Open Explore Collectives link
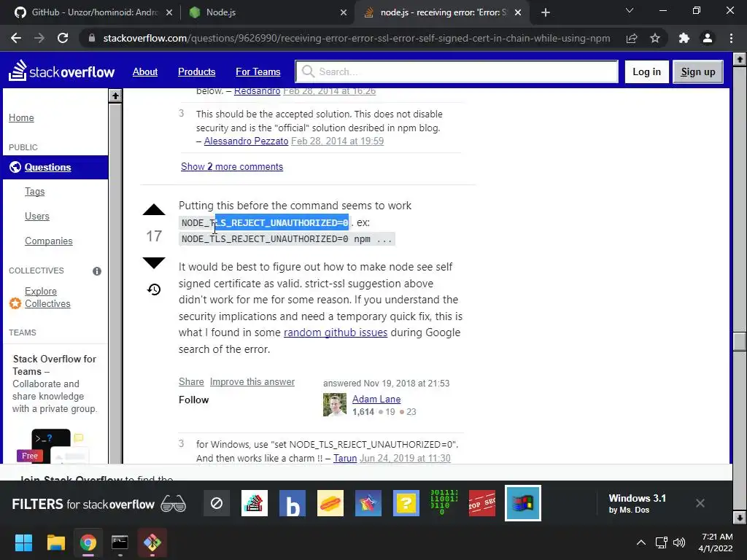Viewport: 747px width, 560px height. point(47,297)
